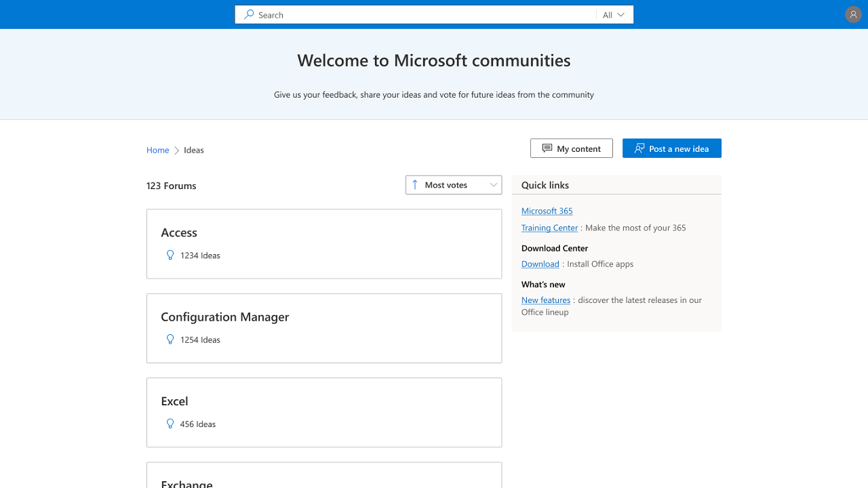Click Post a new idea button
Screen dimensions: 868x488
click(x=672, y=148)
